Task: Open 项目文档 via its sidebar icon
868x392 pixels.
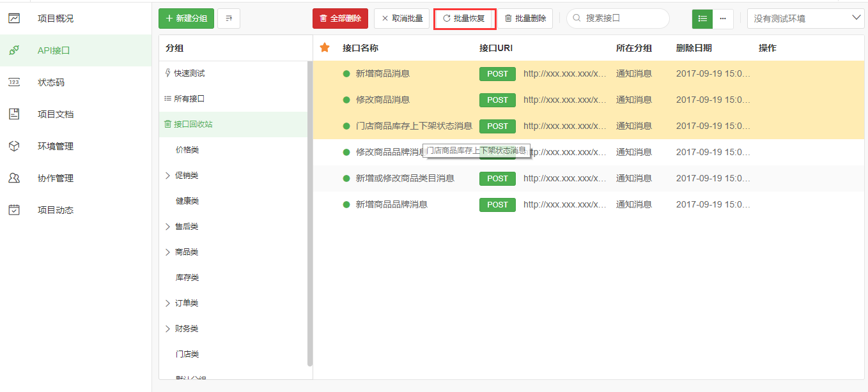Action: (14, 114)
